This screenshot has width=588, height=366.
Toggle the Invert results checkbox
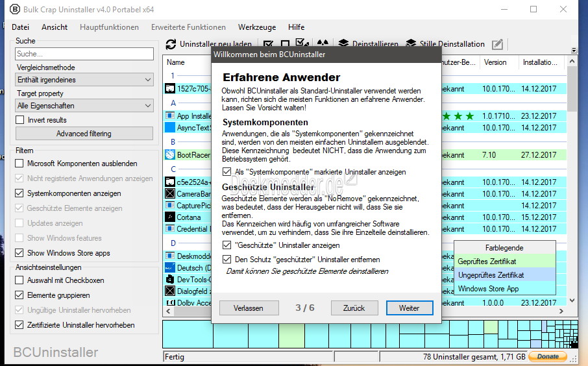[20, 120]
